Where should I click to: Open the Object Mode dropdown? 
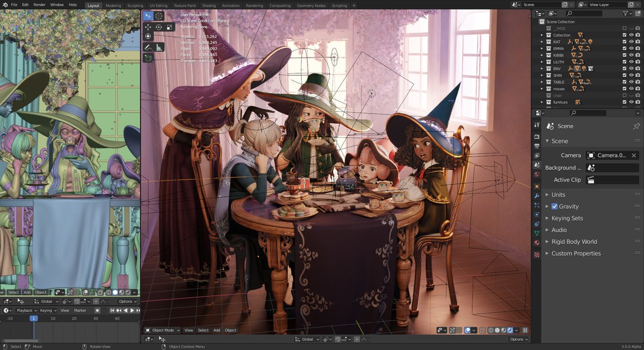click(x=163, y=330)
